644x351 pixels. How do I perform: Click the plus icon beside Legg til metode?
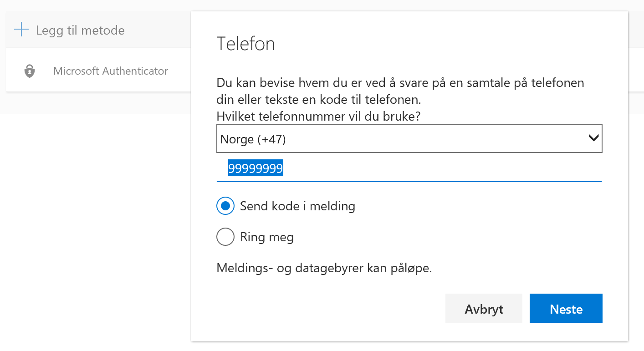pyautogui.click(x=21, y=30)
